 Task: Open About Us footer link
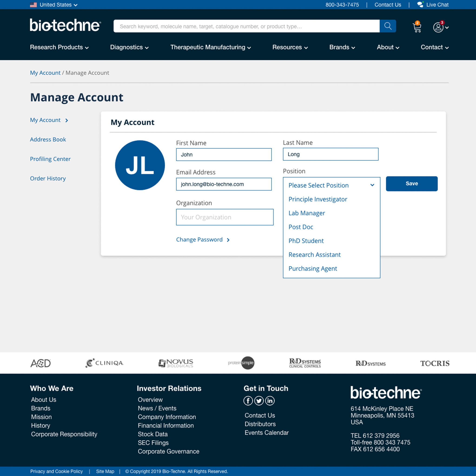[x=44, y=400]
